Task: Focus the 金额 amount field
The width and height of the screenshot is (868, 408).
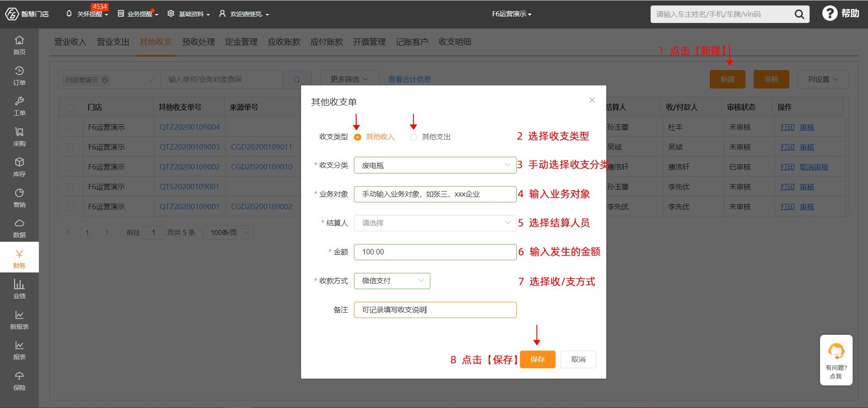Action: (x=435, y=252)
